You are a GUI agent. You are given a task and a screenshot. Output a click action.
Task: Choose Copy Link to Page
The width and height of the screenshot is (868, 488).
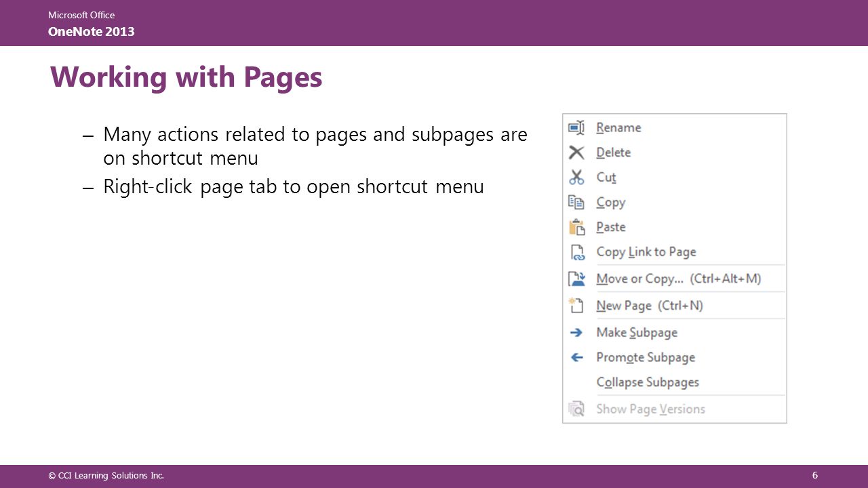tap(675, 252)
